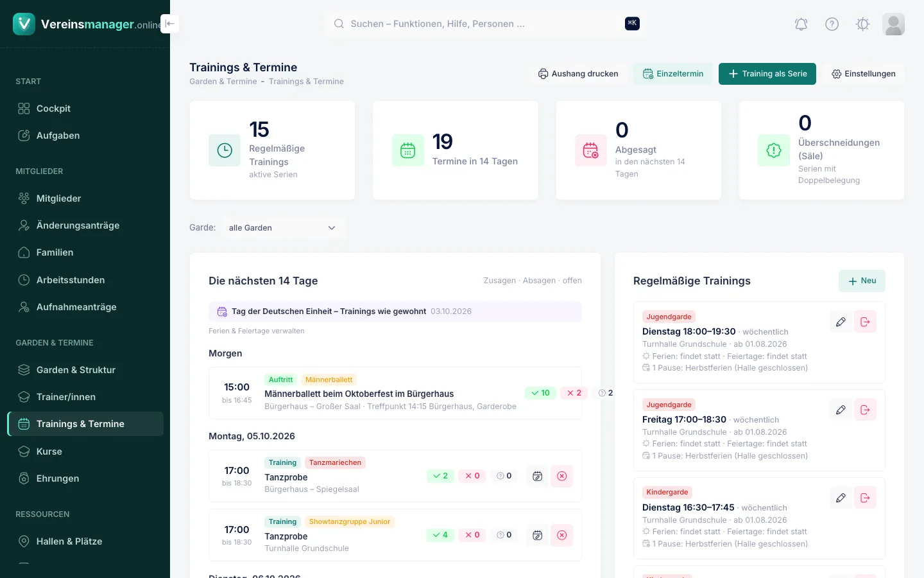Open Ferien & Feiertage verwalten link
924x578 pixels.
257,331
